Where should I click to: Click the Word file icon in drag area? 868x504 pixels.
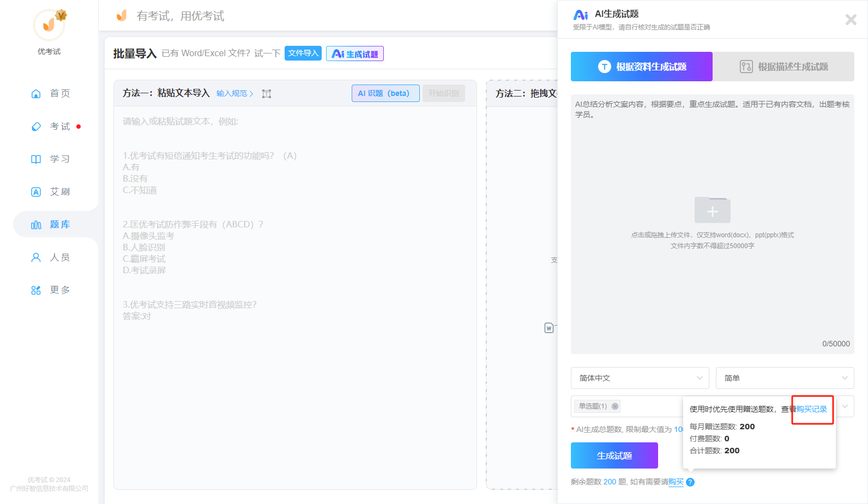point(549,328)
